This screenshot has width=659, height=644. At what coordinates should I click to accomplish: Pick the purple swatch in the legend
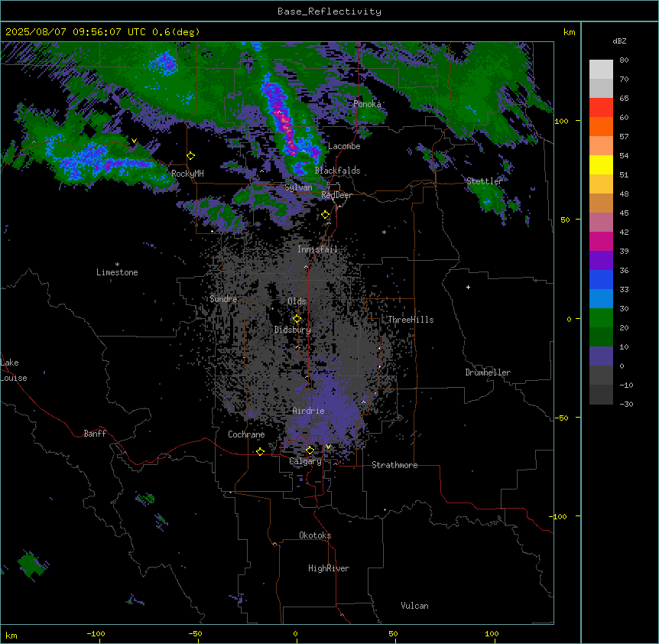(x=601, y=261)
